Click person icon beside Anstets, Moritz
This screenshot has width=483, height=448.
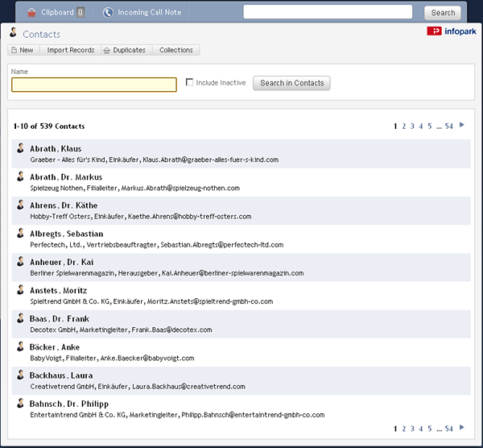20,290
